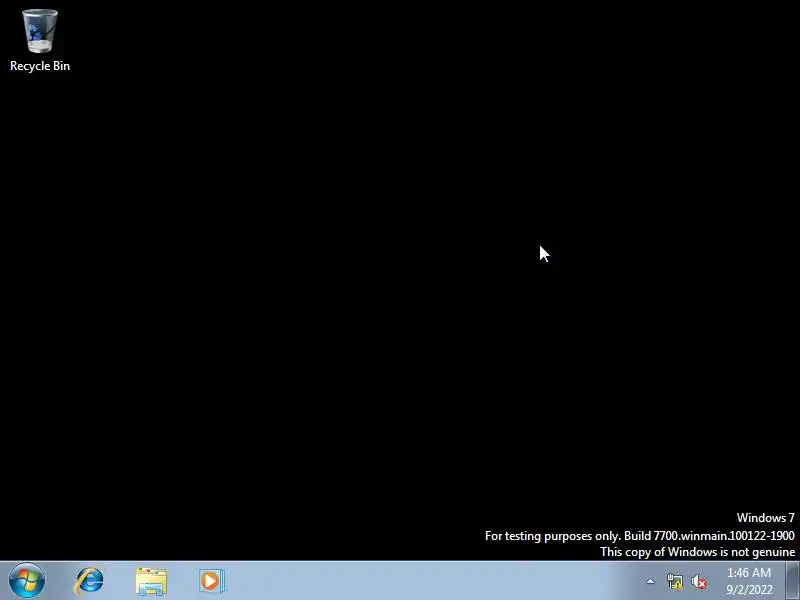Click the Show desktop button at taskbar end
The image size is (800, 600).
[x=793, y=581]
